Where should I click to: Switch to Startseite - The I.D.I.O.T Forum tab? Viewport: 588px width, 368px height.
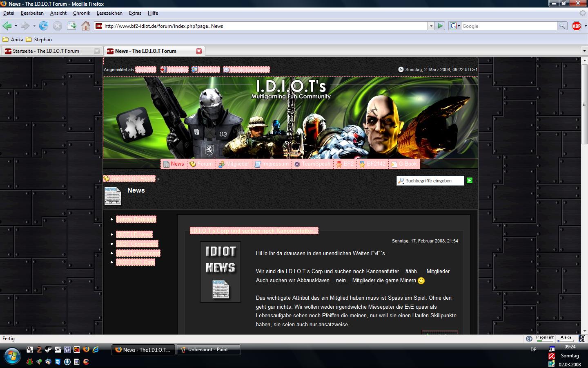click(51, 51)
